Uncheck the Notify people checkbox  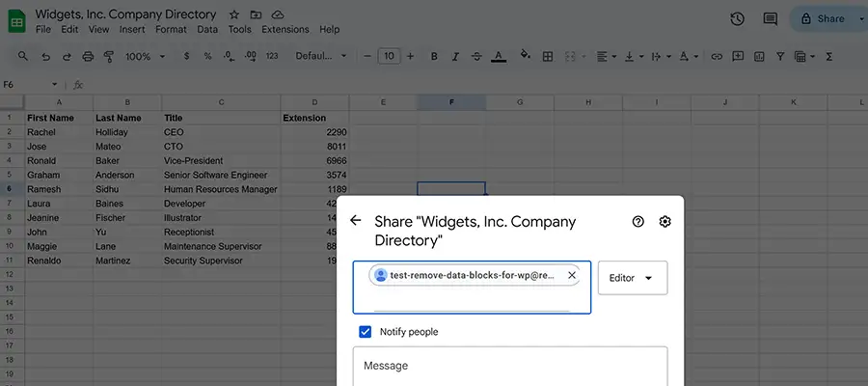365,332
